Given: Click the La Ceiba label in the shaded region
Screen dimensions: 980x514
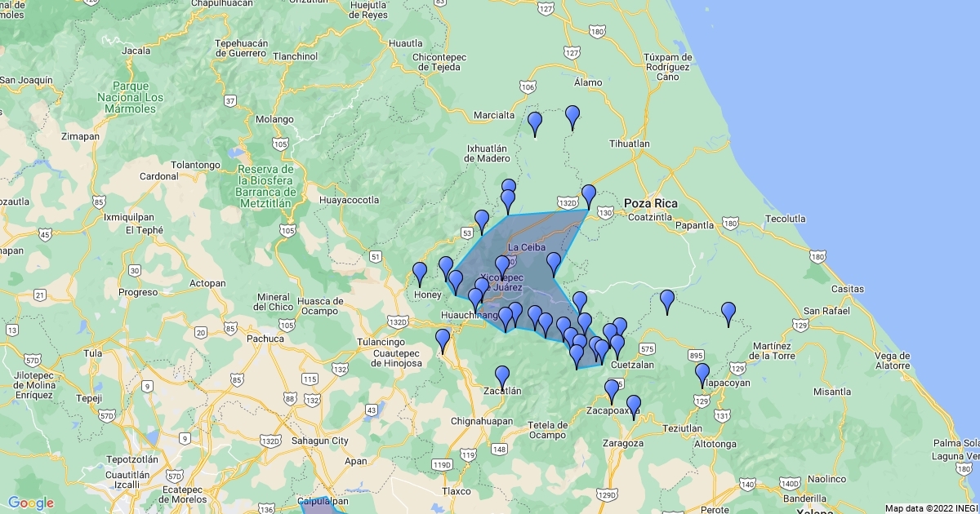Looking at the screenshot, I should [527, 246].
